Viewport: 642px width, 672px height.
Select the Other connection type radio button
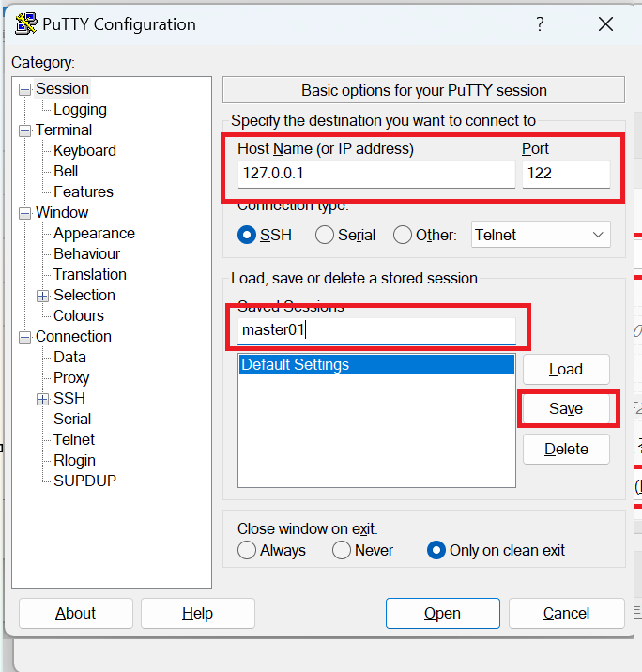click(403, 235)
